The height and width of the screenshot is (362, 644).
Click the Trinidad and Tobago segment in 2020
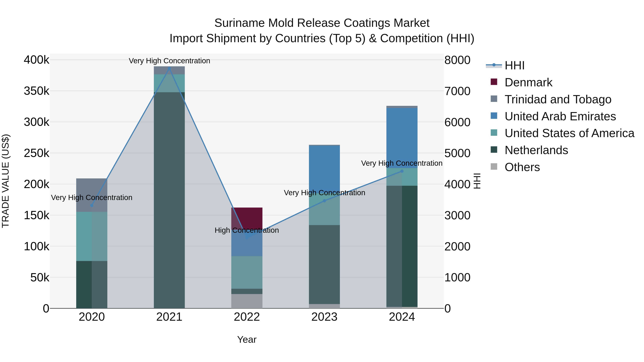tap(92, 195)
